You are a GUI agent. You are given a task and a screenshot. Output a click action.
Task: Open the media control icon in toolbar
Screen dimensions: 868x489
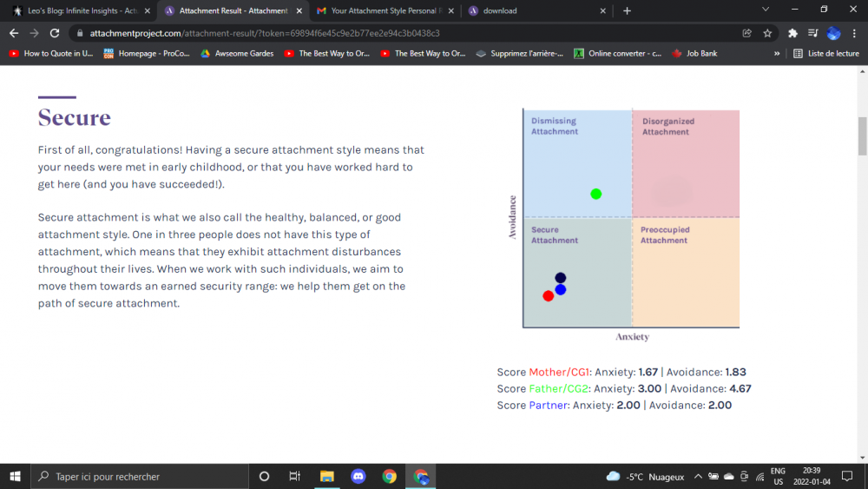(x=812, y=33)
